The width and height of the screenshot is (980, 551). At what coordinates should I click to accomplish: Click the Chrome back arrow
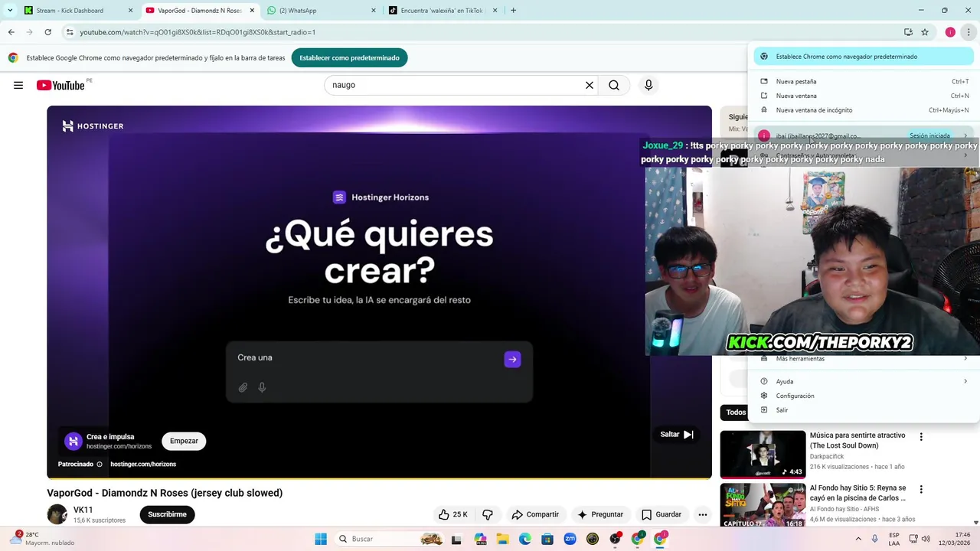11,32
